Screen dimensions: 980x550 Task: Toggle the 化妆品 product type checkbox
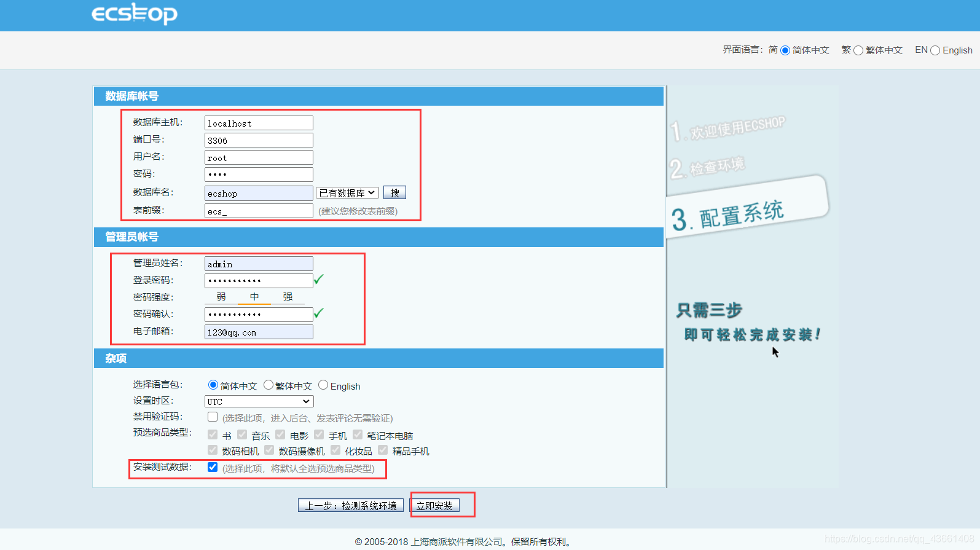click(335, 450)
